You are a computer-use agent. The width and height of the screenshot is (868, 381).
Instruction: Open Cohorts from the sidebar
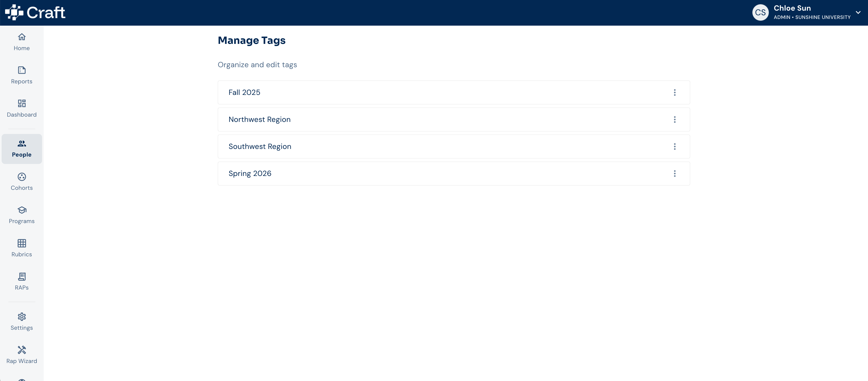(21, 182)
